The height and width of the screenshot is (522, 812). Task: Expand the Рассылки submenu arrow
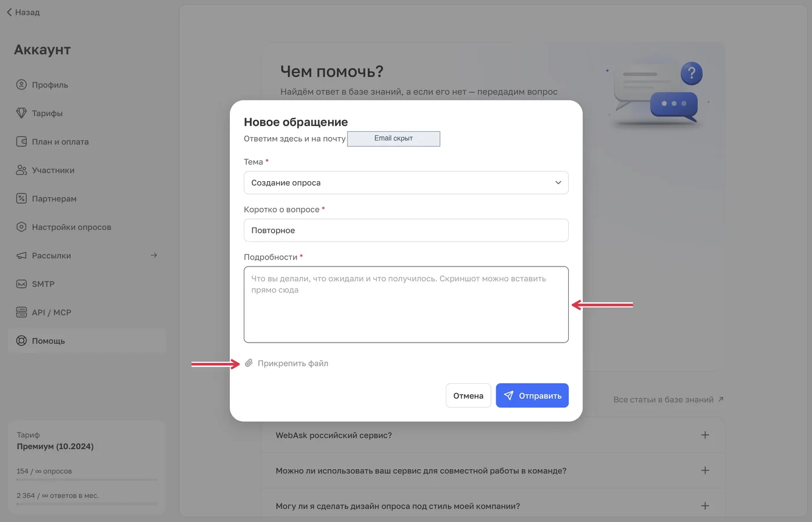coord(154,255)
